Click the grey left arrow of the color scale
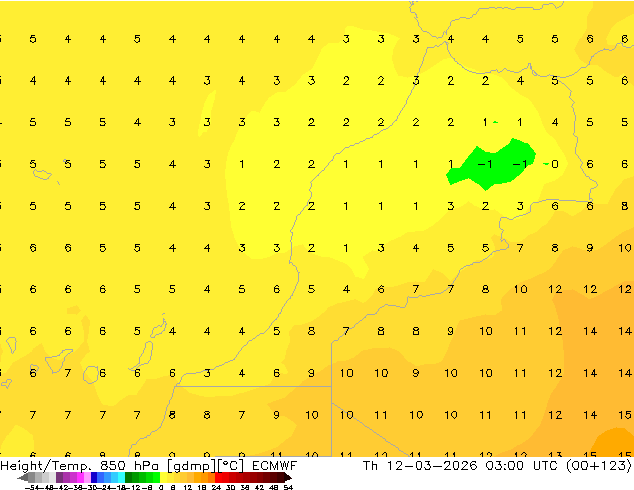Viewport: 634px width, 490px height. [x=23, y=477]
